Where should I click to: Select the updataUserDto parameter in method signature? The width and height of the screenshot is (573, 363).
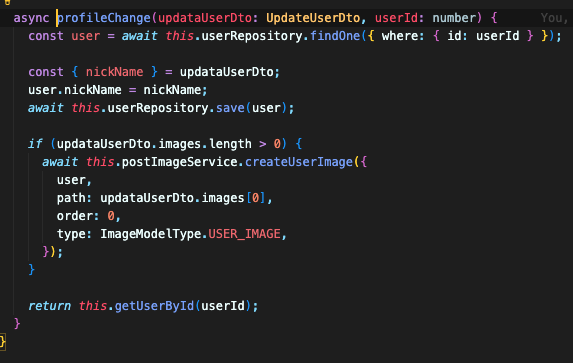[205, 18]
